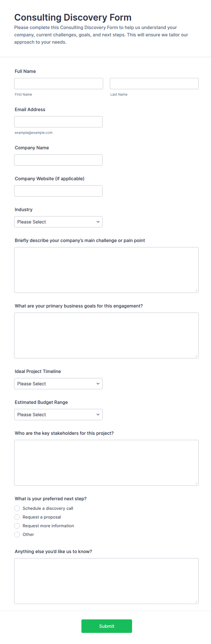Click the First Name input field
The image size is (211, 644).
click(59, 83)
